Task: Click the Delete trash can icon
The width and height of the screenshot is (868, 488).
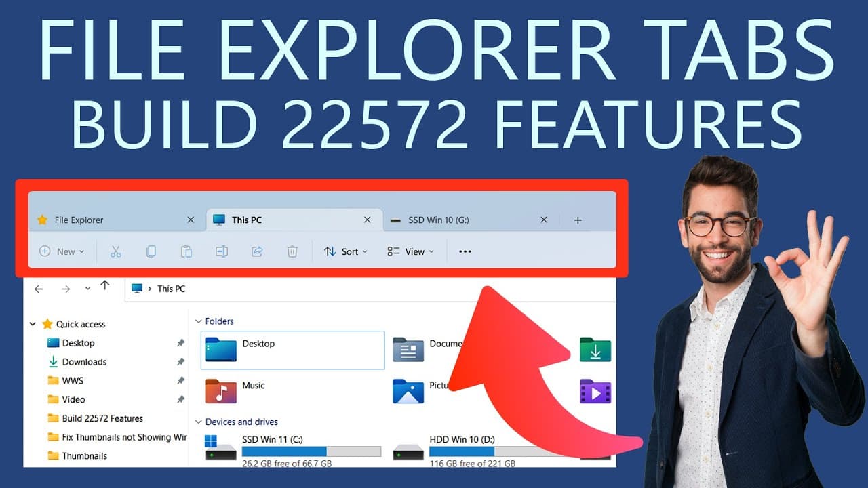Action: pyautogui.click(x=292, y=251)
